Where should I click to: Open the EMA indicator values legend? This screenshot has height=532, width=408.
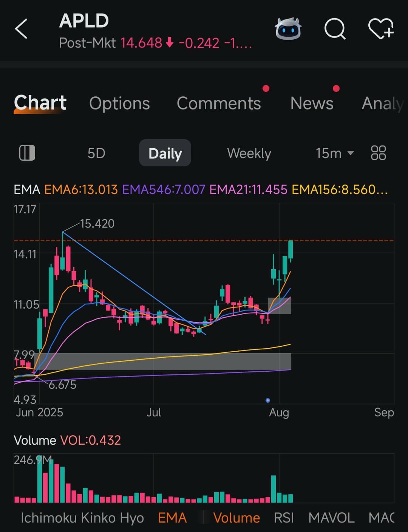200,189
